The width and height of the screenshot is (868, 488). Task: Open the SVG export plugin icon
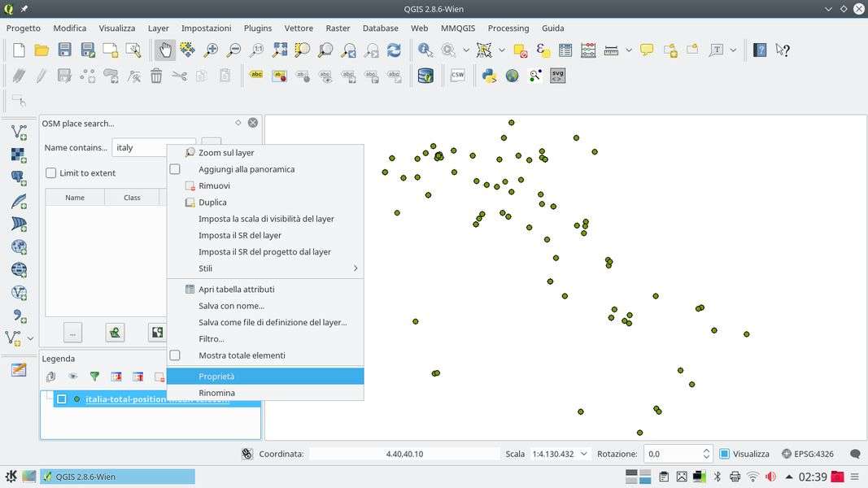[x=557, y=76]
